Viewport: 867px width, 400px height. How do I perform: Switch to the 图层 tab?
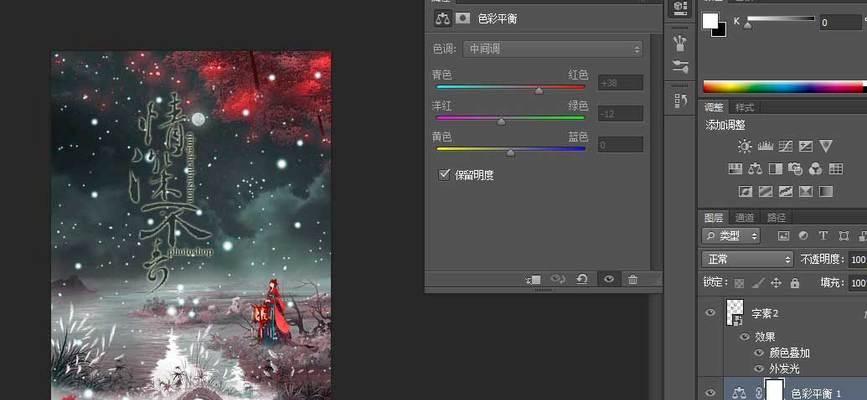click(x=713, y=217)
